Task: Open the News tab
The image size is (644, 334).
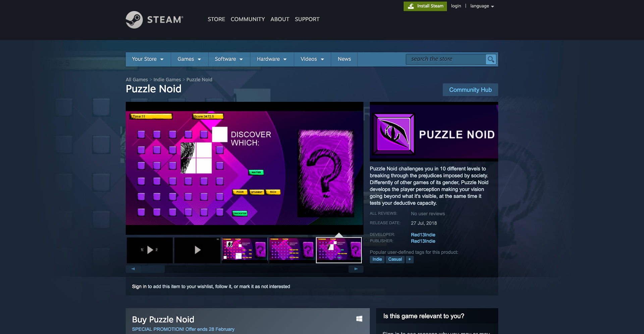Action: pos(344,59)
